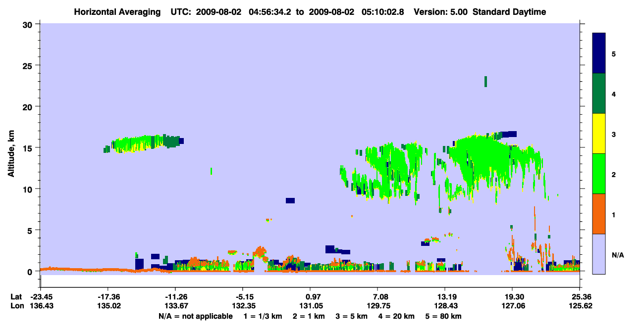Image resolution: width=644 pixels, height=330 pixels.
Task: Click the bright green colorbar segment labeled 2
Action: (x=599, y=174)
